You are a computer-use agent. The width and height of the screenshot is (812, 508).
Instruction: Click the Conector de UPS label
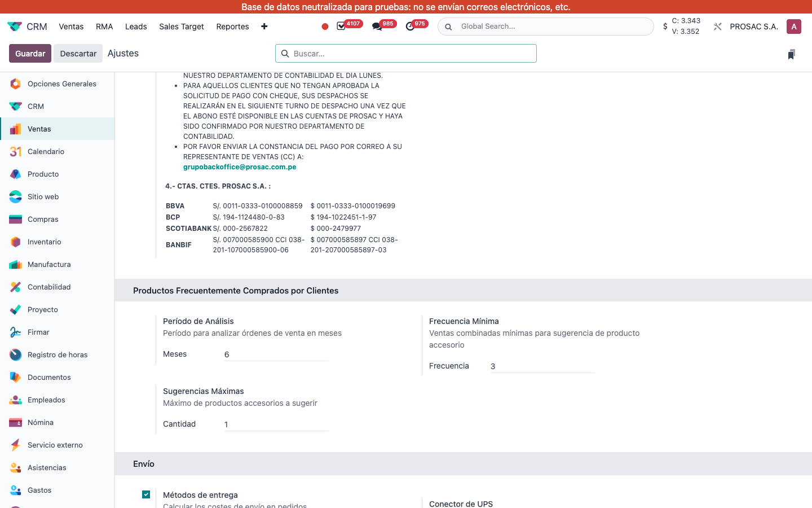(461, 503)
